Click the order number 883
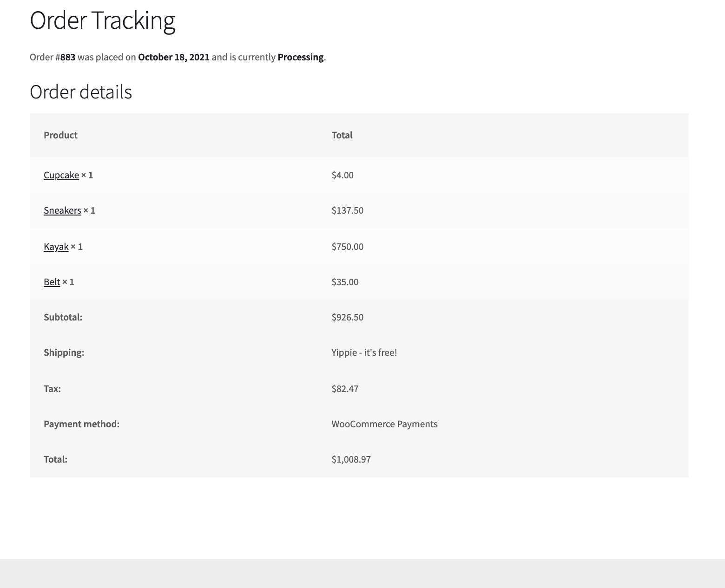 (68, 57)
